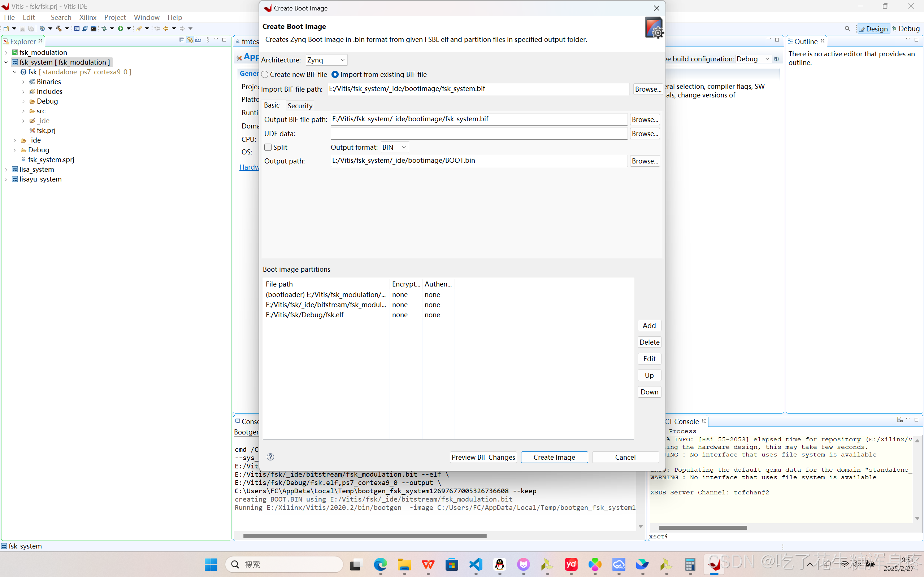Expand the fsk_modulation project node

[x=6, y=52]
